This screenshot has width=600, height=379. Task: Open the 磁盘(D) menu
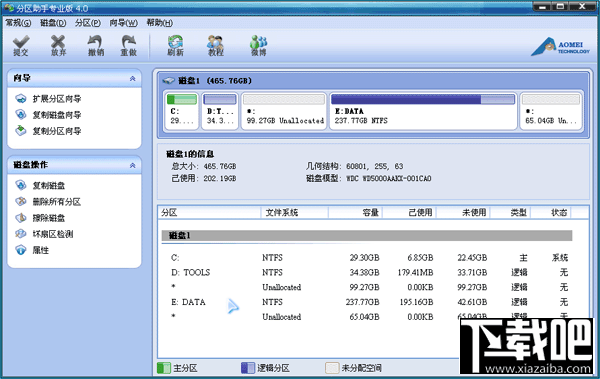tap(53, 23)
